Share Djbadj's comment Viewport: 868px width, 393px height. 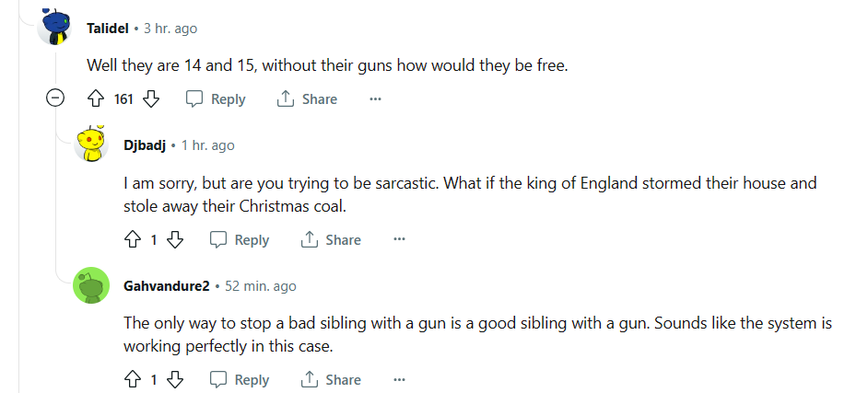coord(331,239)
